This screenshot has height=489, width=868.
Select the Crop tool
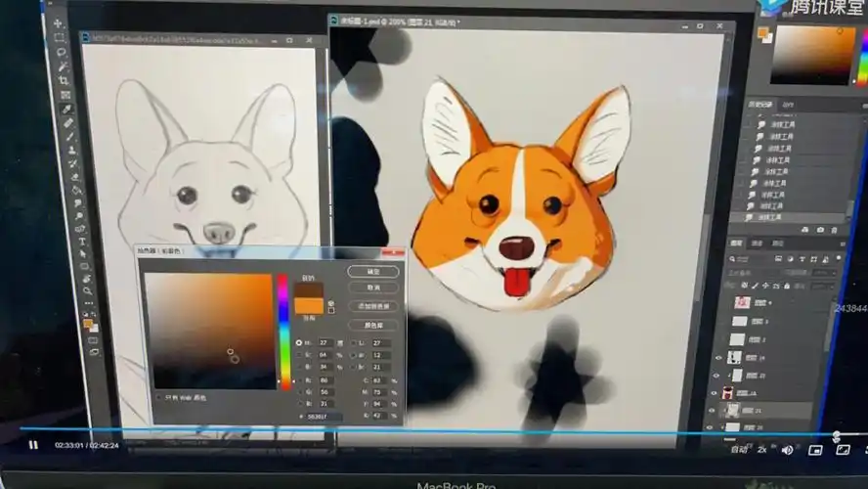tap(64, 80)
